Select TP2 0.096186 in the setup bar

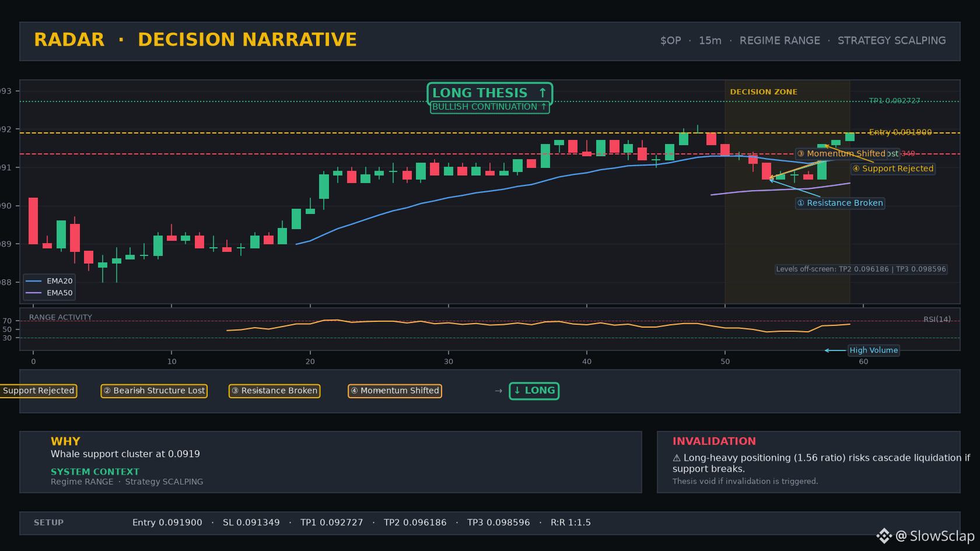(x=415, y=523)
